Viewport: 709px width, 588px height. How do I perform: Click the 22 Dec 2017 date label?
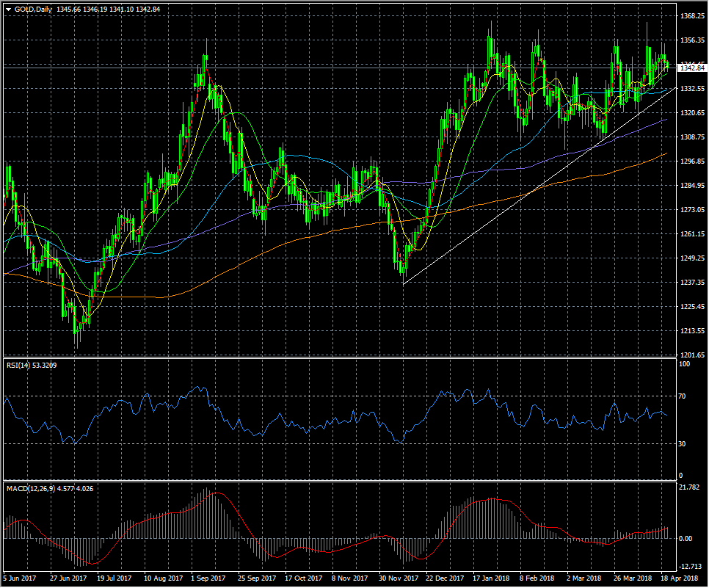(443, 578)
